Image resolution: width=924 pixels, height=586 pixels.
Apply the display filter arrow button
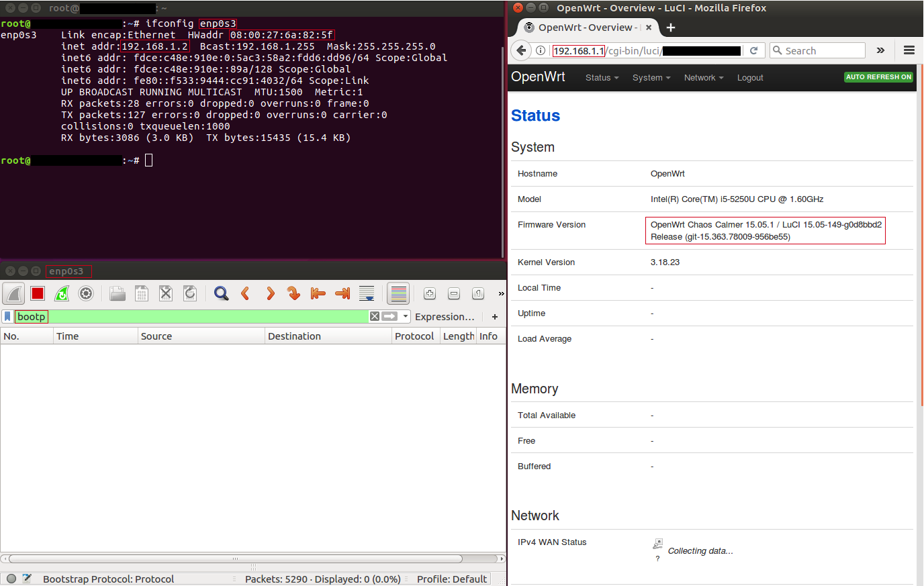point(390,316)
